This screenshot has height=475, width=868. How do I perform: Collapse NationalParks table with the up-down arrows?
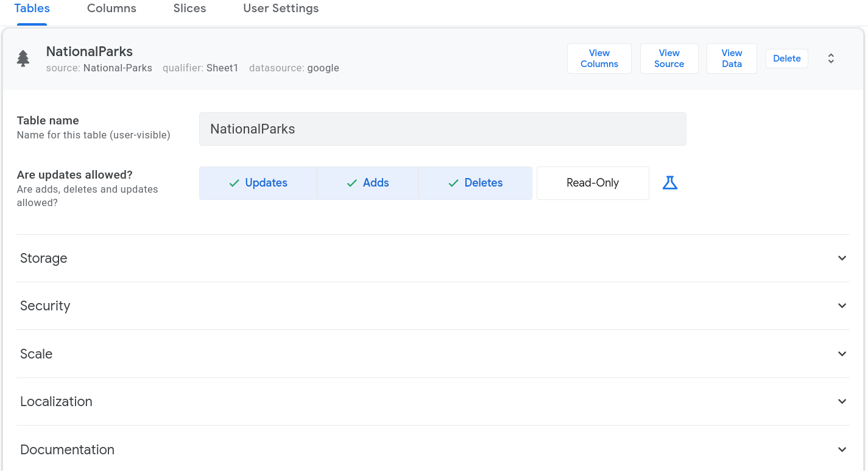831,59
